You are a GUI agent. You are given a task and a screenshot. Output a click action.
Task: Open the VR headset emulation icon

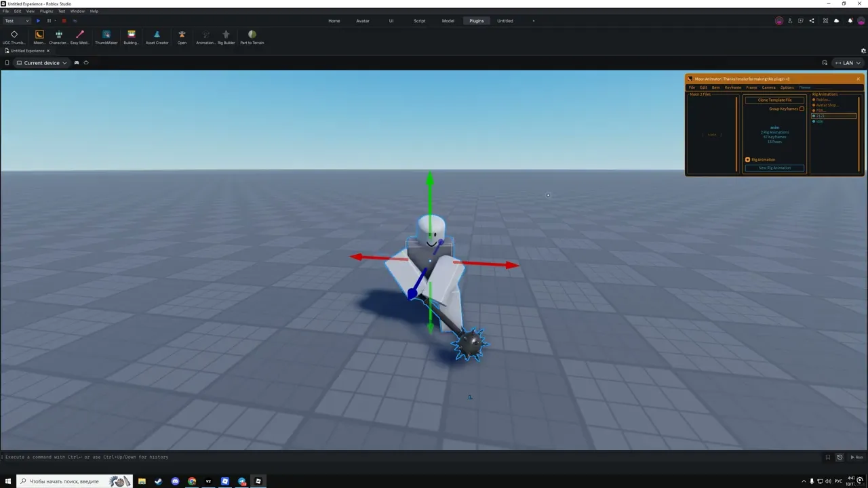coord(86,62)
